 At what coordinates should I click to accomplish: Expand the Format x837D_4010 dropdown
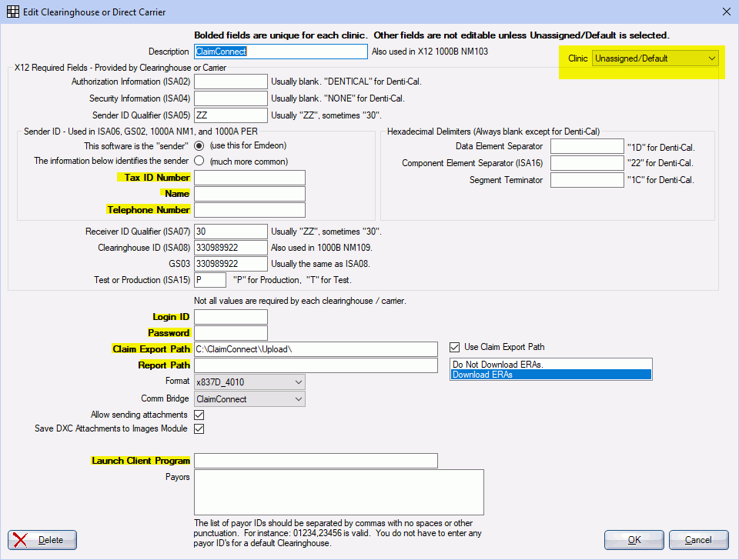click(x=249, y=382)
